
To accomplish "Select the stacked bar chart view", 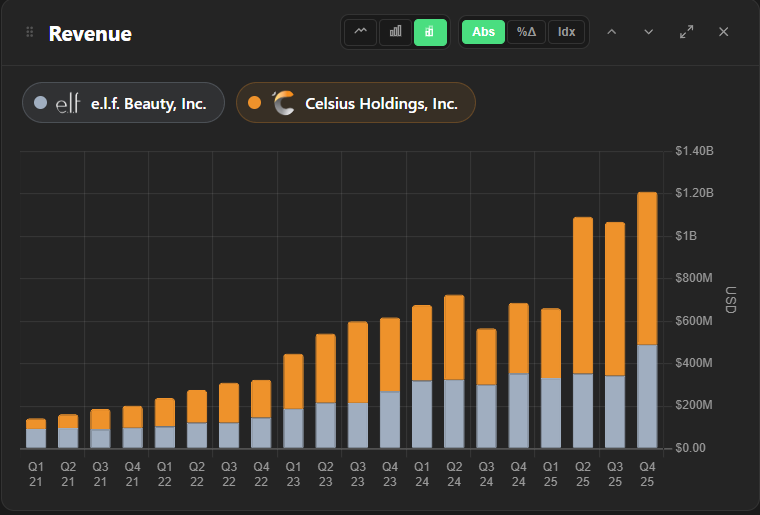I will coord(430,32).
